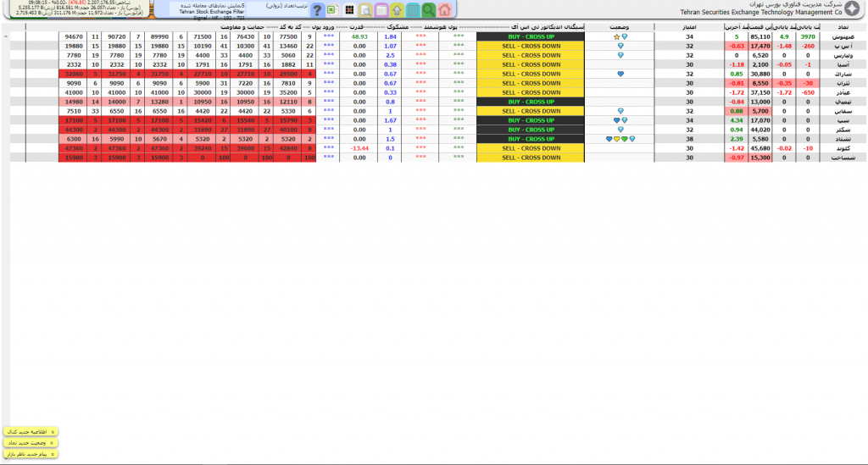Close the 'پیام جدید ناظر بازار' notification
Viewport: 868px width, 465px height.
[x=53, y=454]
